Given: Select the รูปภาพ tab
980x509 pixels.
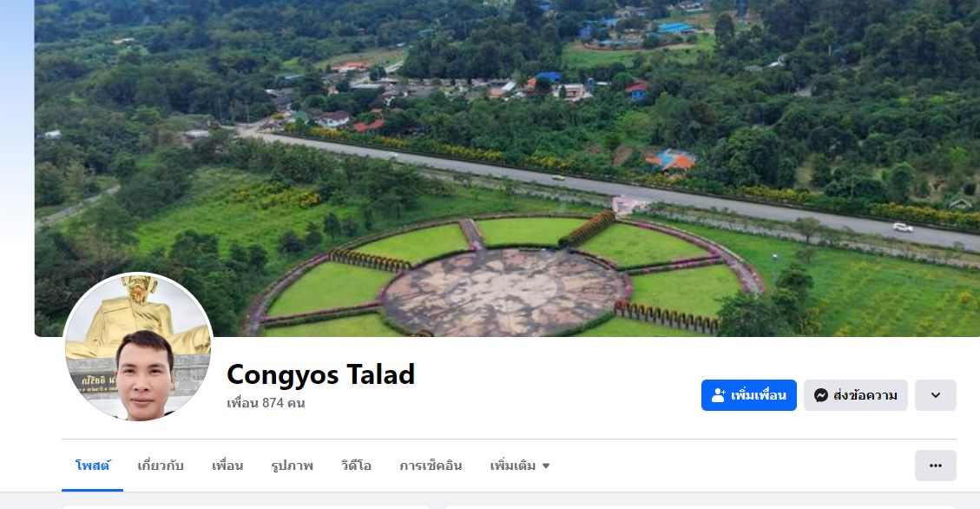Looking at the screenshot, I should 293,466.
